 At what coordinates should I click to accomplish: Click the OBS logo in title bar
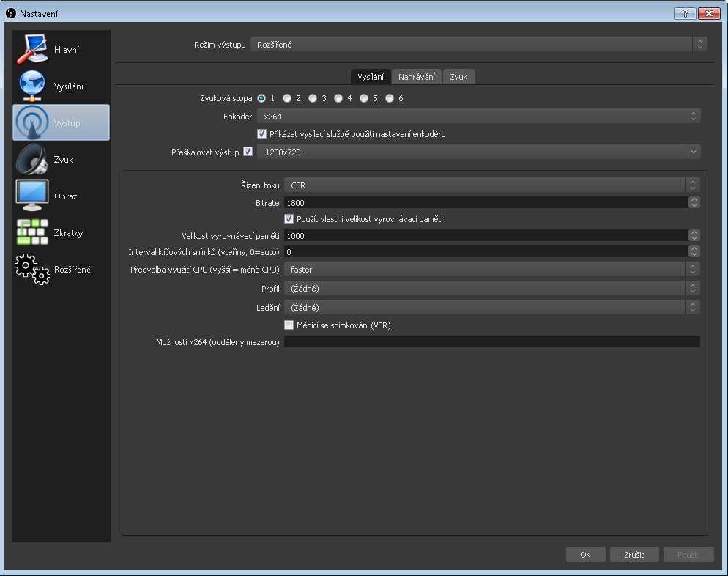click(11, 13)
